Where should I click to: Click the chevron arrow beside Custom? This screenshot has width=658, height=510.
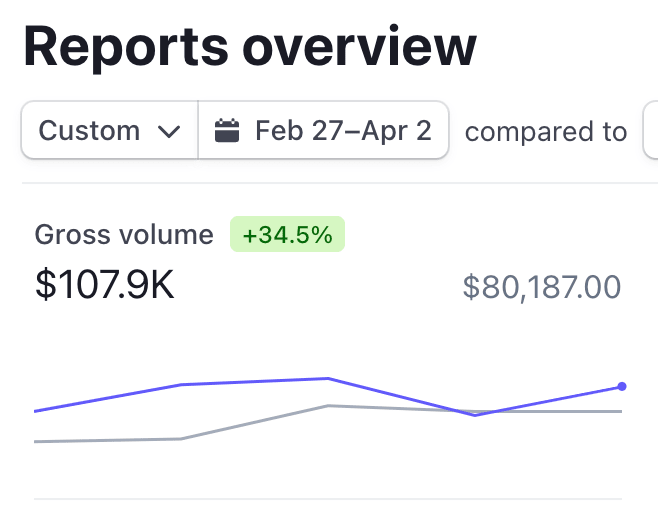[x=169, y=132]
